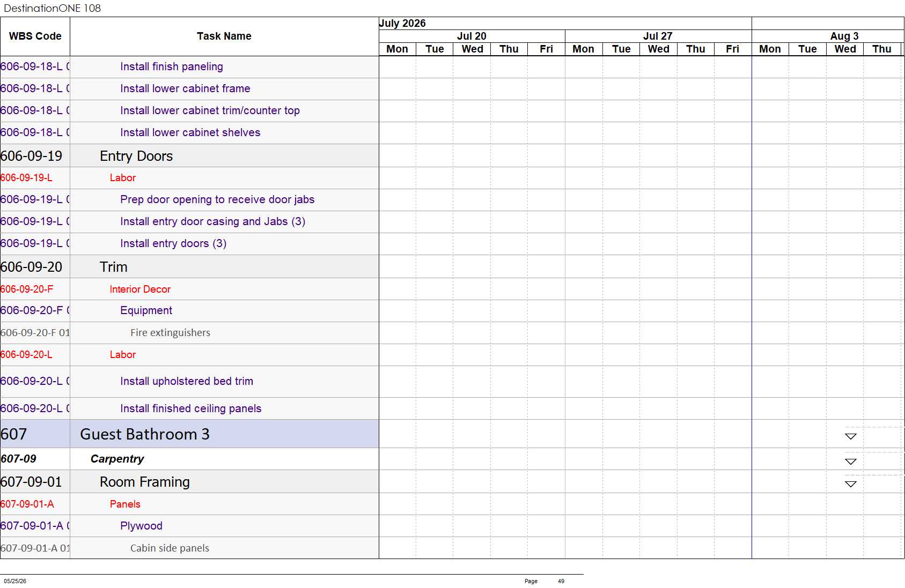Image resolution: width=905 pixels, height=588 pixels.
Task: Click the Tue header under Jul 27
Action: tap(621, 49)
